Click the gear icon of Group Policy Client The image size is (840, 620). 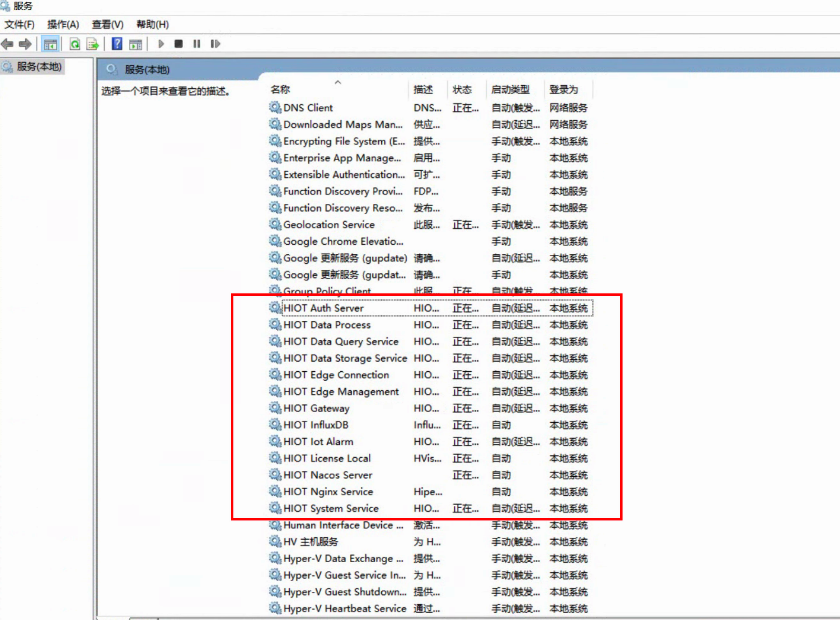point(275,290)
